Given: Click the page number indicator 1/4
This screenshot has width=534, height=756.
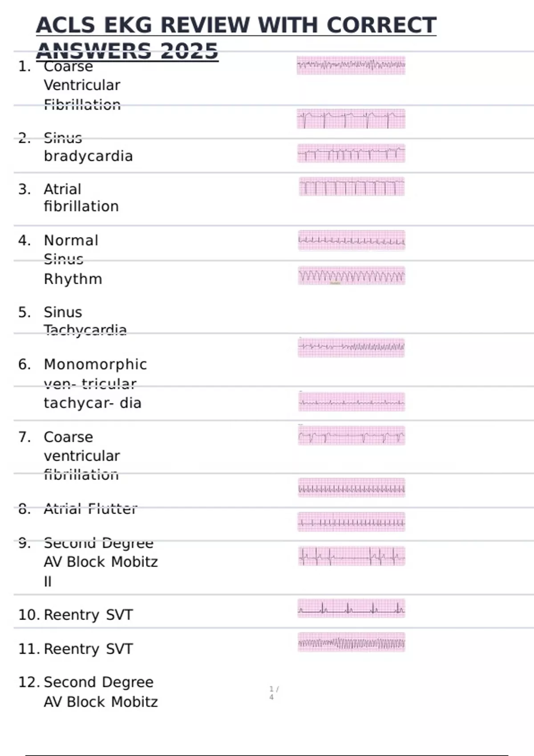Looking at the screenshot, I should click(273, 693).
